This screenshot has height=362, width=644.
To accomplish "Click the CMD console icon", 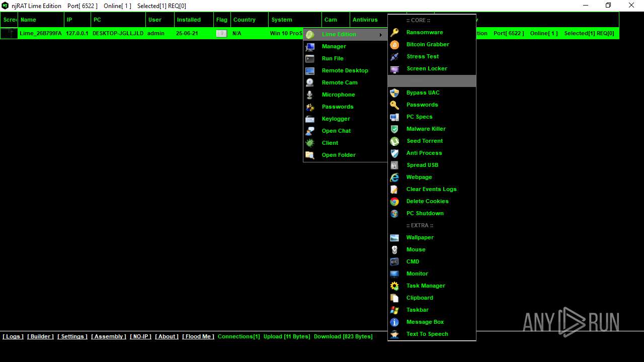I will 395,261.
